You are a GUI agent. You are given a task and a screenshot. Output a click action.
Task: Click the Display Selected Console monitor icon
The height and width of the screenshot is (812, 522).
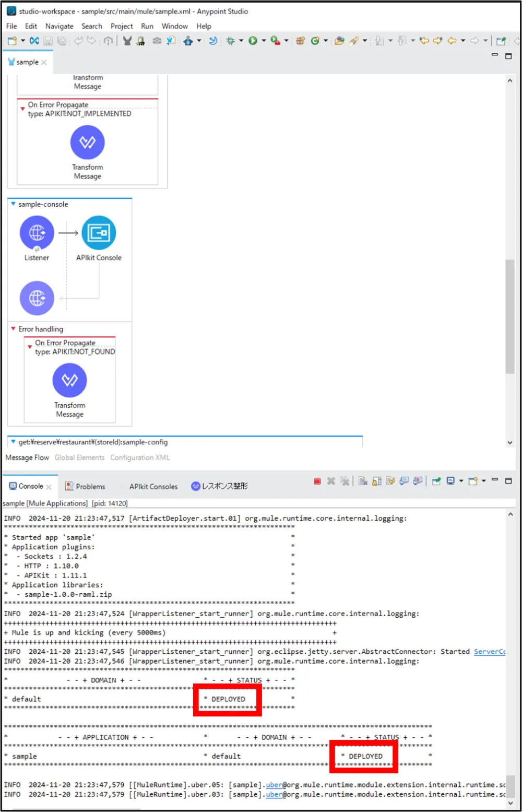click(450, 481)
